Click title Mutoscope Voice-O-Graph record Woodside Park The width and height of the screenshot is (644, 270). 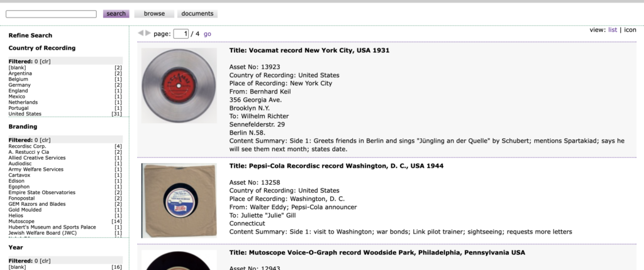(377, 252)
